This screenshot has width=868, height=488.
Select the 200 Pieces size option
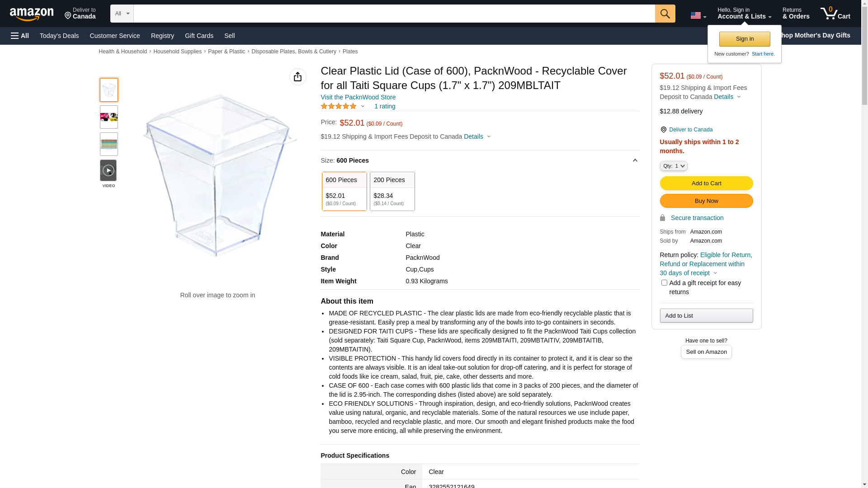pos(392,191)
